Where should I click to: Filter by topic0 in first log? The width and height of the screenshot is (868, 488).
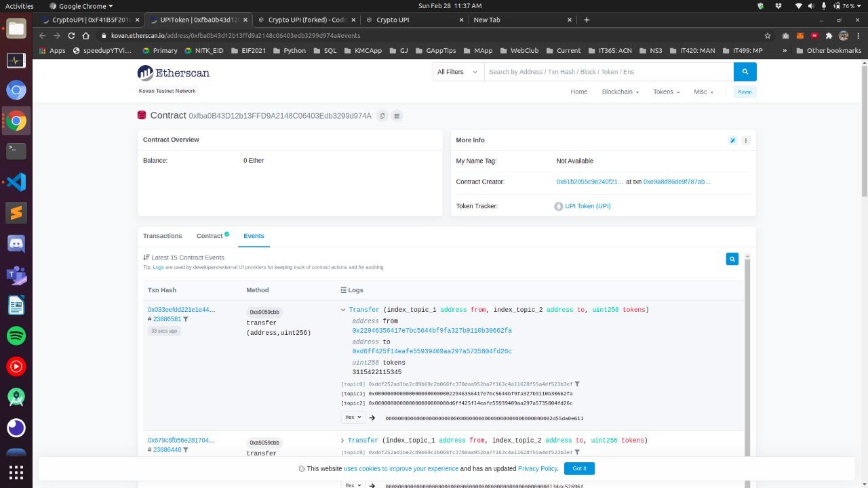click(x=577, y=384)
